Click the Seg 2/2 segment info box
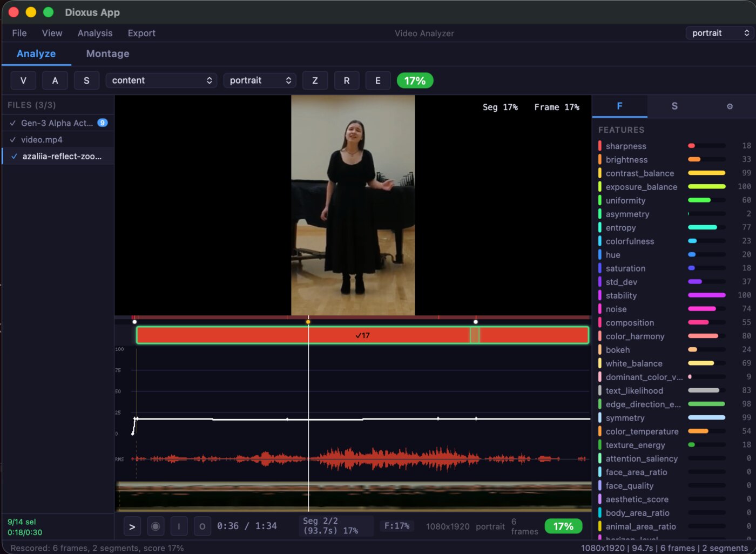Viewport: 756px width, 554px height. [x=336, y=526]
